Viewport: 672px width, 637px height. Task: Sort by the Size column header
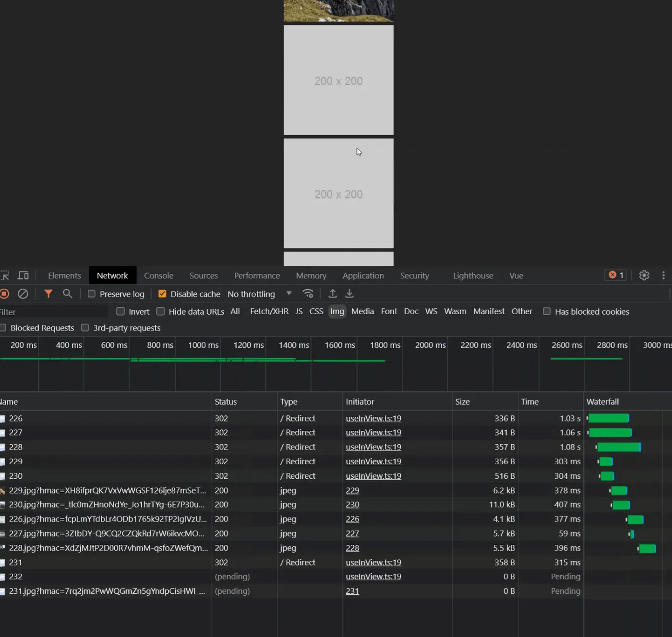click(x=485, y=401)
